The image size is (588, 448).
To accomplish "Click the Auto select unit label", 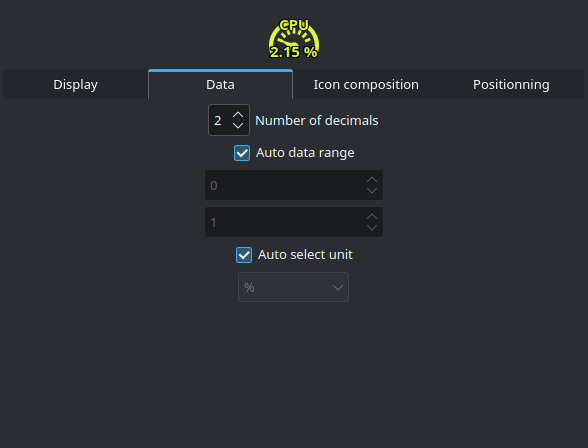I will coord(305,255).
